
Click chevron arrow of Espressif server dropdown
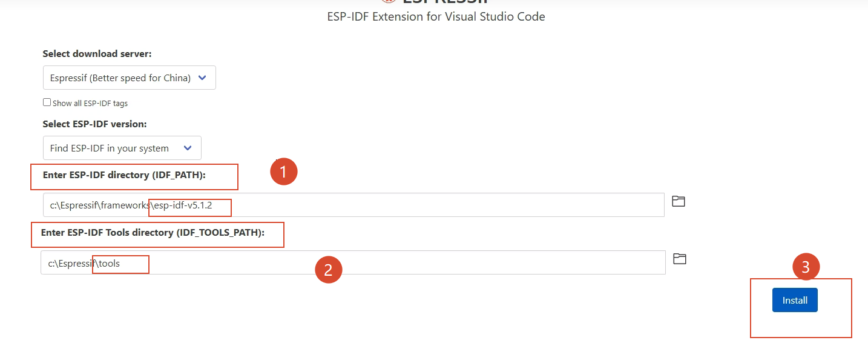(203, 78)
